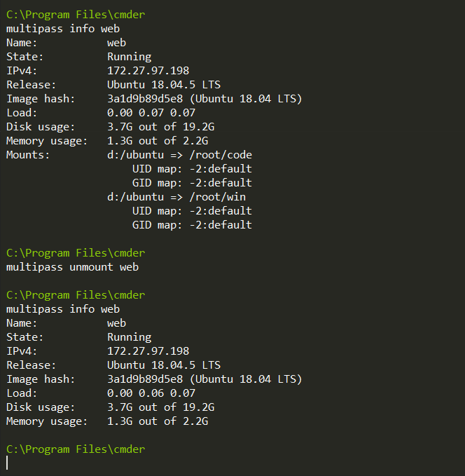Click the UID map line under /root/code
Screen dimensions: 465x476
[192, 169]
